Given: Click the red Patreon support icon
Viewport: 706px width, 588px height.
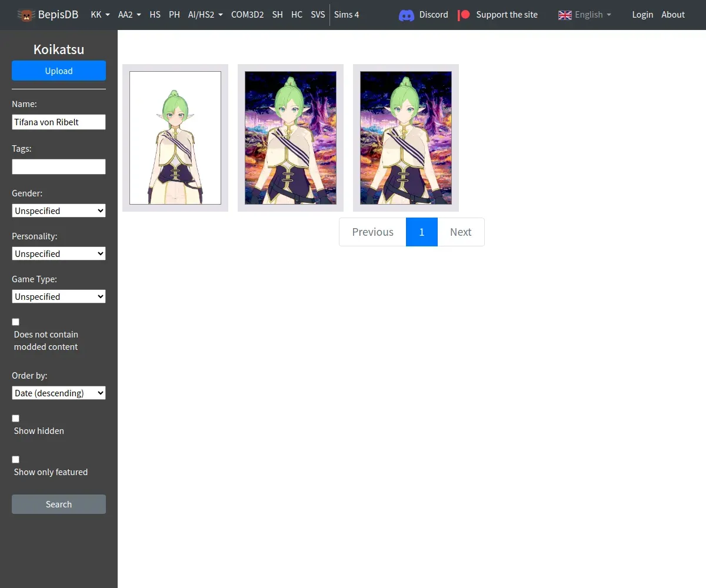Looking at the screenshot, I should pyautogui.click(x=464, y=15).
